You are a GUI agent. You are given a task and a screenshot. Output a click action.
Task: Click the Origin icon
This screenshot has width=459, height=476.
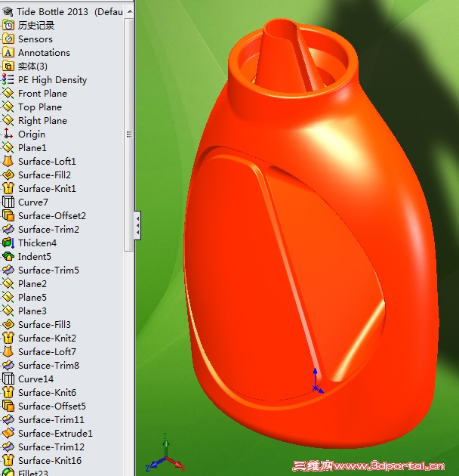pos(8,134)
